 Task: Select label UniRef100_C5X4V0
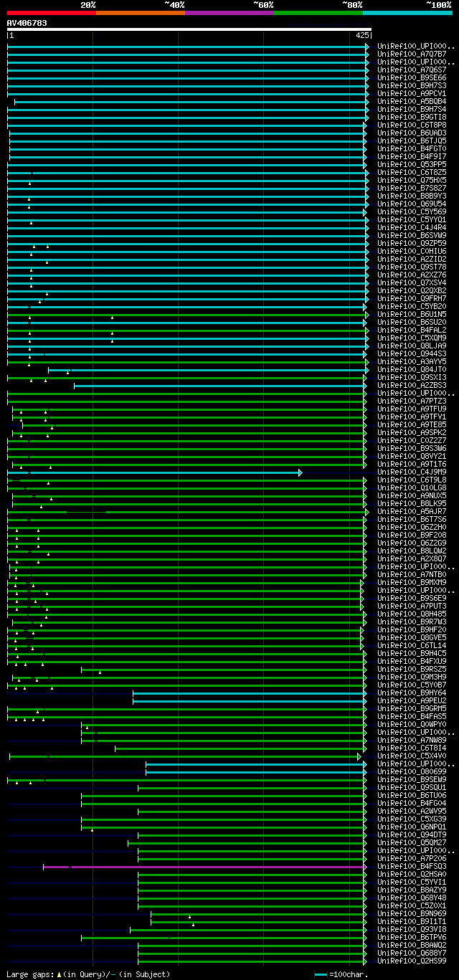[x=412, y=756]
